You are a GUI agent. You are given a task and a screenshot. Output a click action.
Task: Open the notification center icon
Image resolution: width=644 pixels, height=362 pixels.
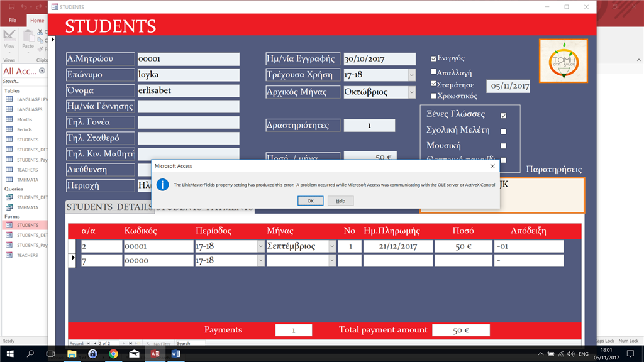point(630,353)
